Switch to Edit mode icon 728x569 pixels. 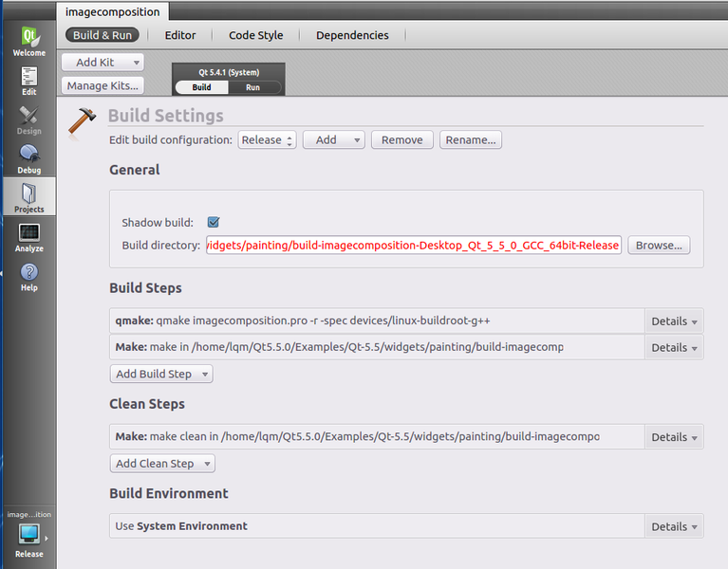(28, 81)
